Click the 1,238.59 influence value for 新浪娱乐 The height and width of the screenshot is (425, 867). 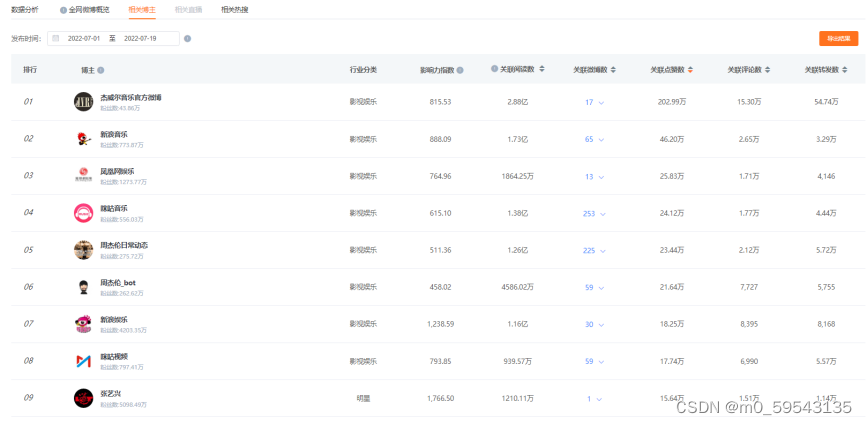pos(441,324)
